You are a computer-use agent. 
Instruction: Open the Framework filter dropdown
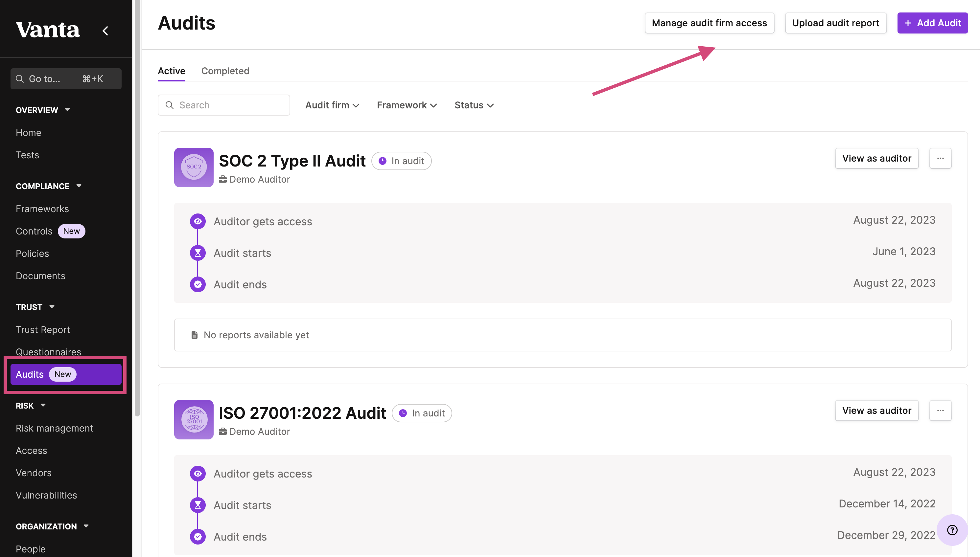[x=407, y=105]
